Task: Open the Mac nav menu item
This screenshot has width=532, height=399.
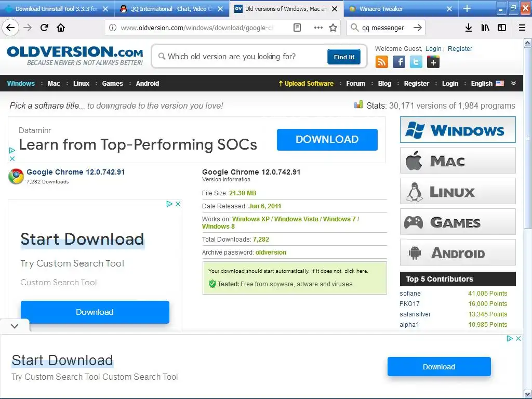Action: pos(54,84)
